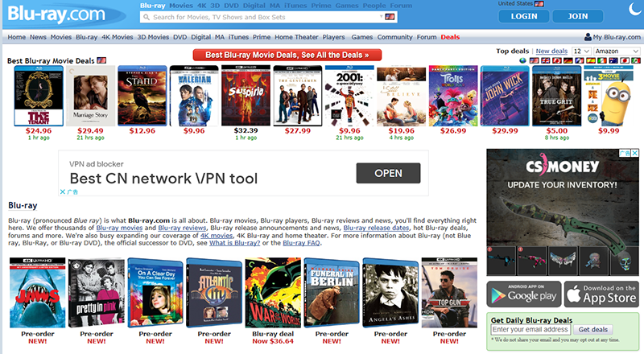This screenshot has width=644, height=354.
Task: Open the deals count dropdown showing 12
Action: [x=581, y=51]
